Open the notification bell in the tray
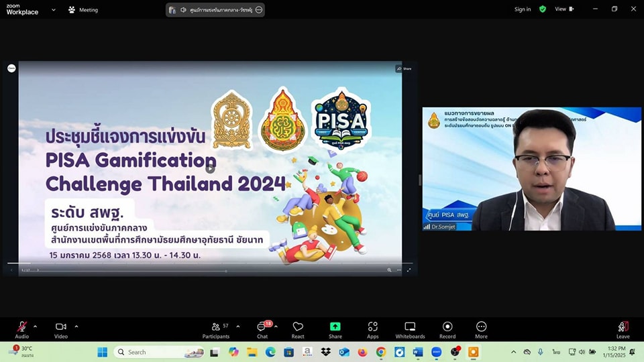The image size is (644, 362). click(633, 352)
